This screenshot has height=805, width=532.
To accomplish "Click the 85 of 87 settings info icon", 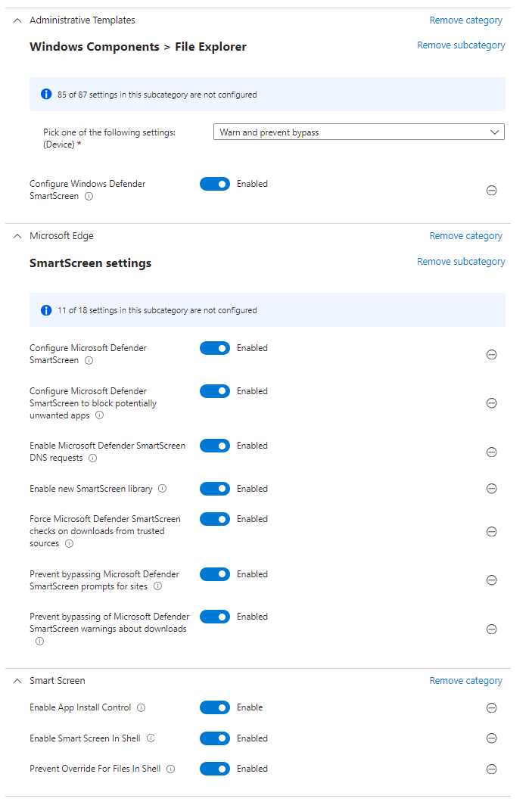I will (46, 95).
